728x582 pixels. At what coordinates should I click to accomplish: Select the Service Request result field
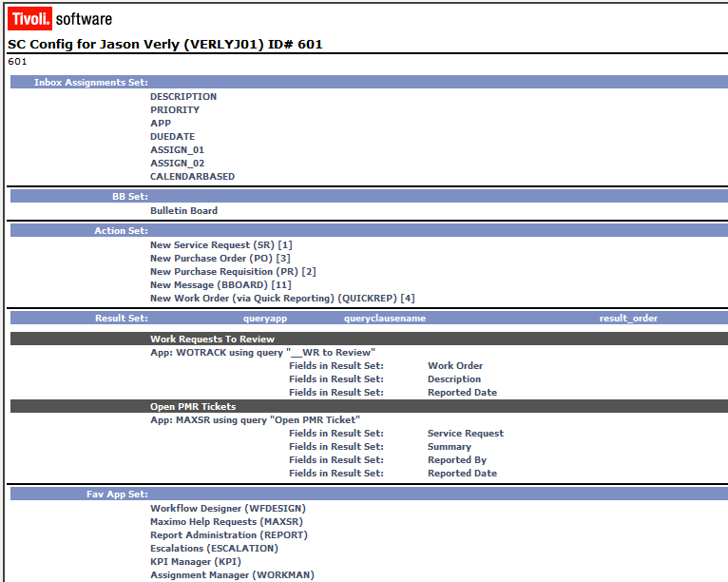(466, 434)
